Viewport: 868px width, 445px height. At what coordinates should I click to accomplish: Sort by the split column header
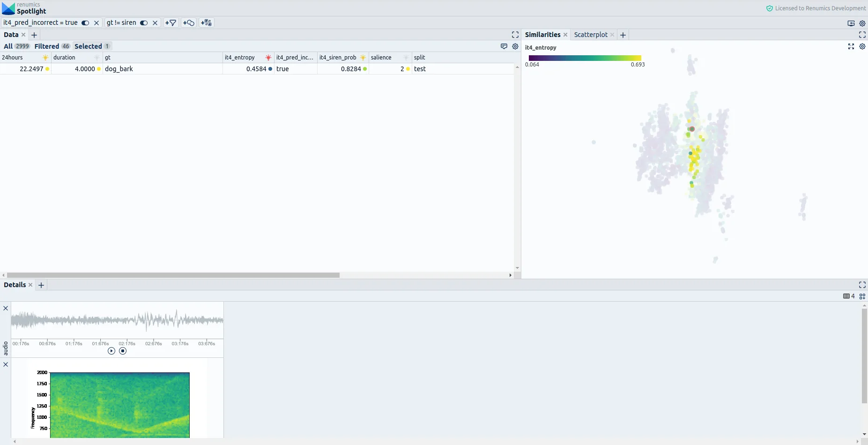tap(420, 58)
